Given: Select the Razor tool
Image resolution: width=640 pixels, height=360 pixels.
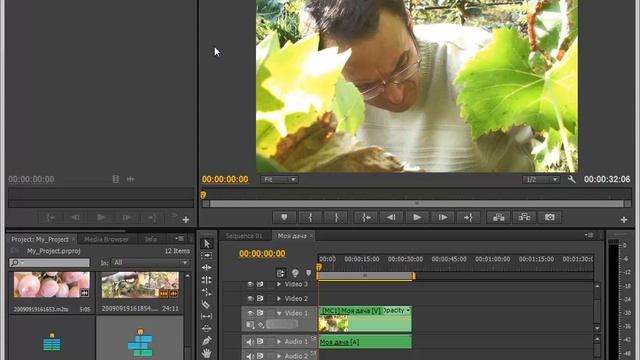Looking at the screenshot, I should point(206,304).
